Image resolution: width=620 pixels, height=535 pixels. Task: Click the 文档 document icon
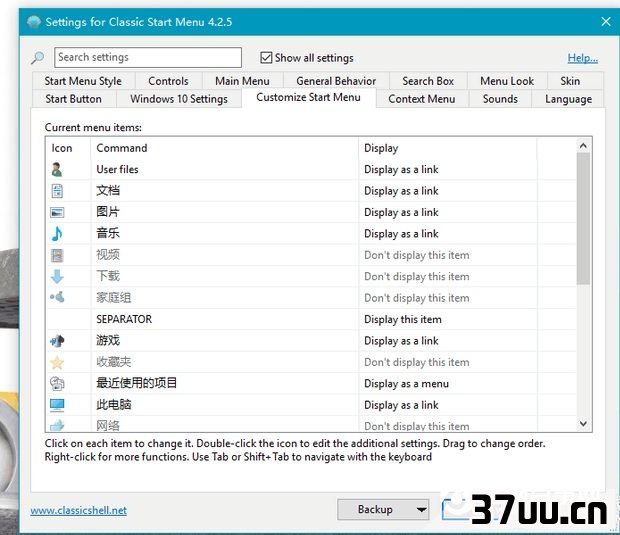57,191
